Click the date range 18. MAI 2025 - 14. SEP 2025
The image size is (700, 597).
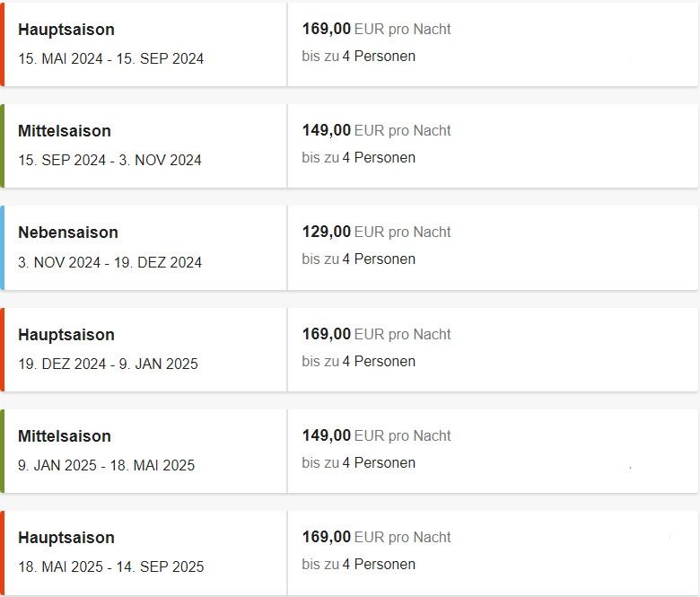[110, 566]
